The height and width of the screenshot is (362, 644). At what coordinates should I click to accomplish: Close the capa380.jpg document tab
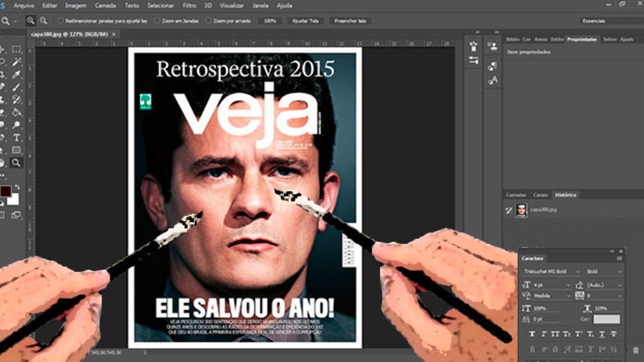point(114,34)
